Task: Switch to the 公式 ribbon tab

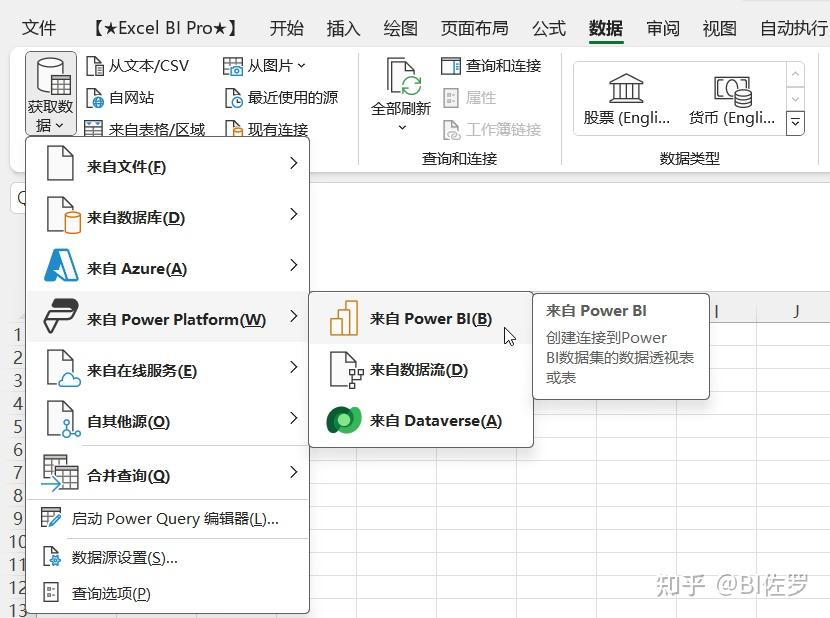Action: pyautogui.click(x=548, y=28)
